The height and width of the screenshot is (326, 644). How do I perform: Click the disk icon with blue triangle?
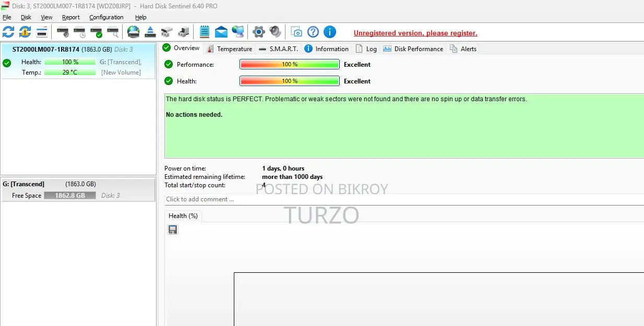click(x=150, y=32)
